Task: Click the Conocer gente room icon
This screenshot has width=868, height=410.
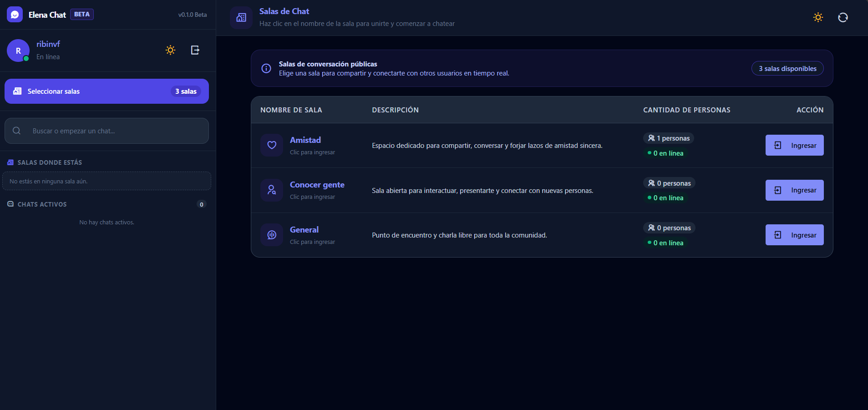Action: pyautogui.click(x=272, y=190)
